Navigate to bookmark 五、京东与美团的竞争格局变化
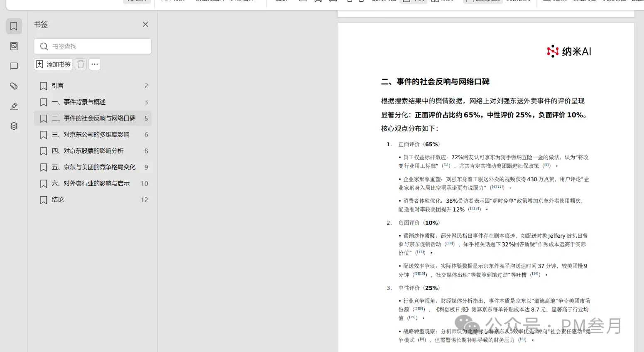The width and height of the screenshot is (644, 352). 93,167
